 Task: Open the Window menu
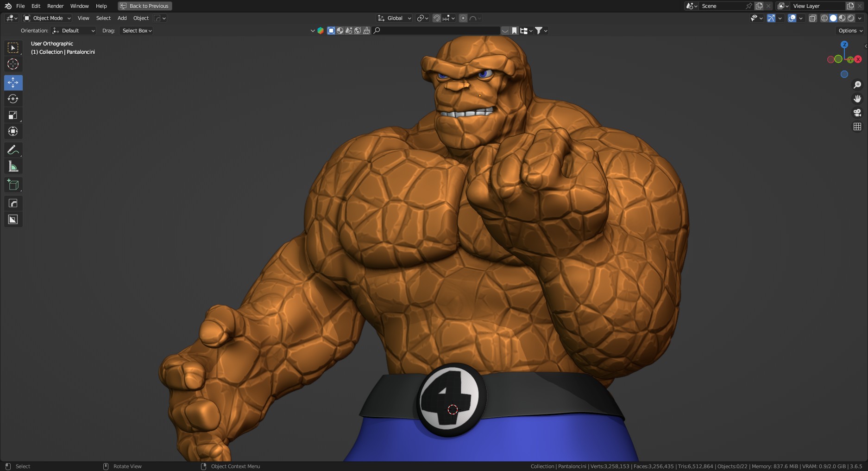(79, 6)
